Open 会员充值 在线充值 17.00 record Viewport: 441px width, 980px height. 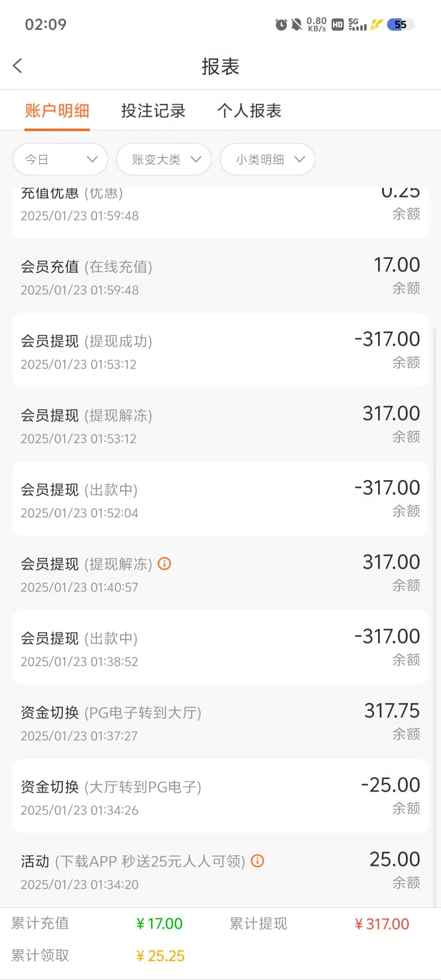pos(220,276)
